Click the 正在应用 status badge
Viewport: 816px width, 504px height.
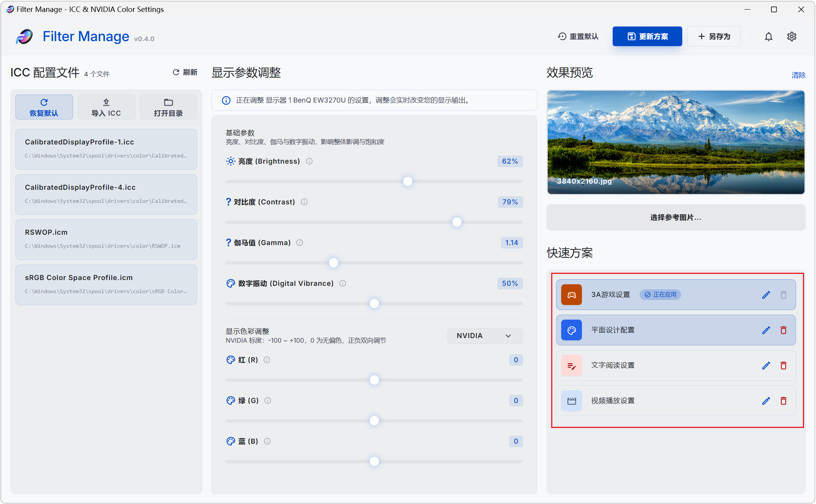click(x=660, y=295)
